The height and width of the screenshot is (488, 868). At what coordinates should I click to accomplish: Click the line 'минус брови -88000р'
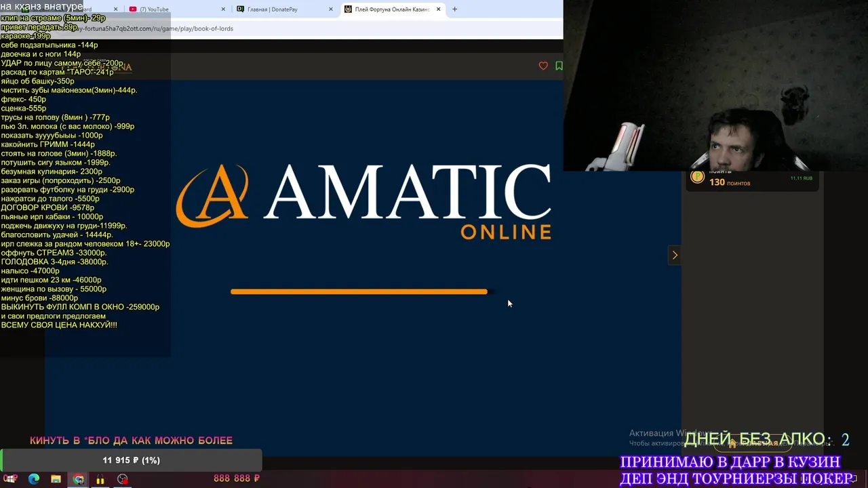[39, 298]
